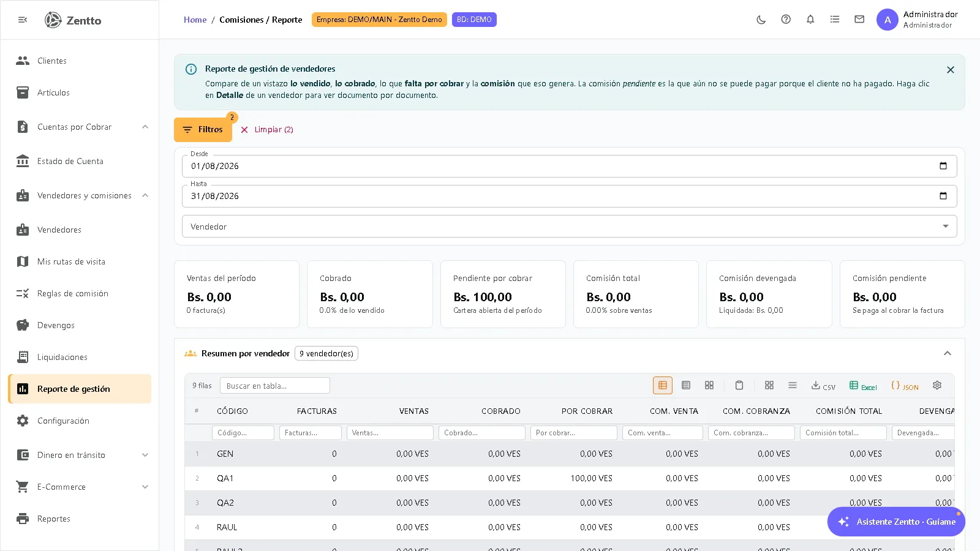
Task: Collapse Vendedores y comisiones chevron
Action: [145, 195]
